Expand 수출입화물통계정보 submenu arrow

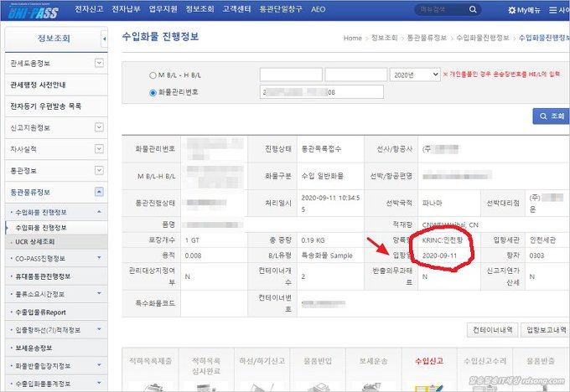[x=99, y=383]
